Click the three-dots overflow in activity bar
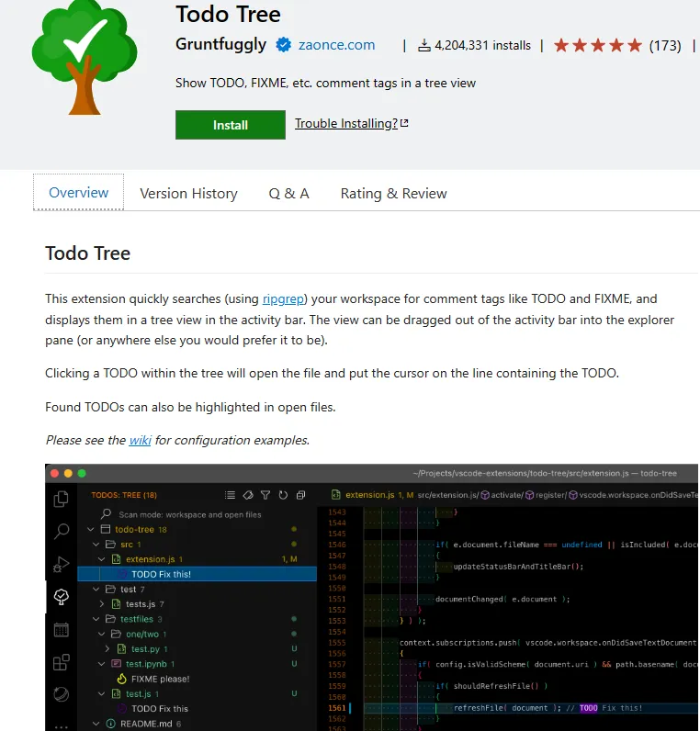700x731 pixels. 62,726
